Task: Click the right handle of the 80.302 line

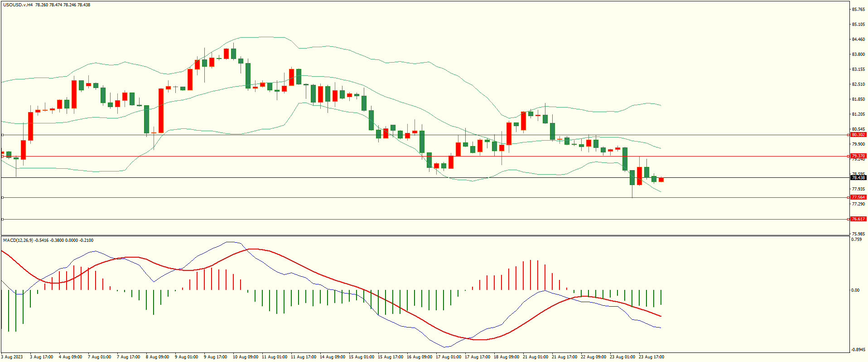Action: tap(849, 135)
